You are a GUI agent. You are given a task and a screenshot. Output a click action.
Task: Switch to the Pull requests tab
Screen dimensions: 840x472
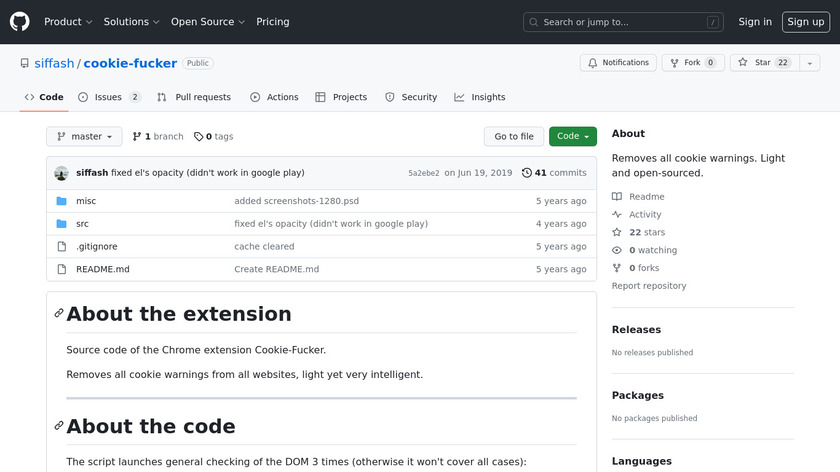point(194,97)
